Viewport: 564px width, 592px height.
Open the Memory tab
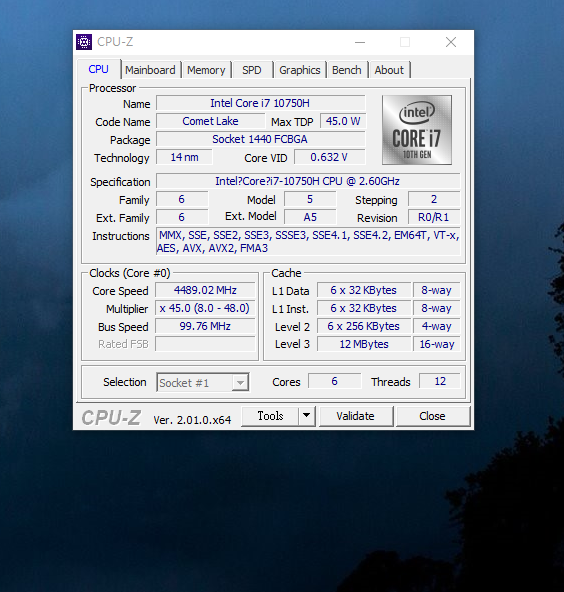(x=206, y=70)
